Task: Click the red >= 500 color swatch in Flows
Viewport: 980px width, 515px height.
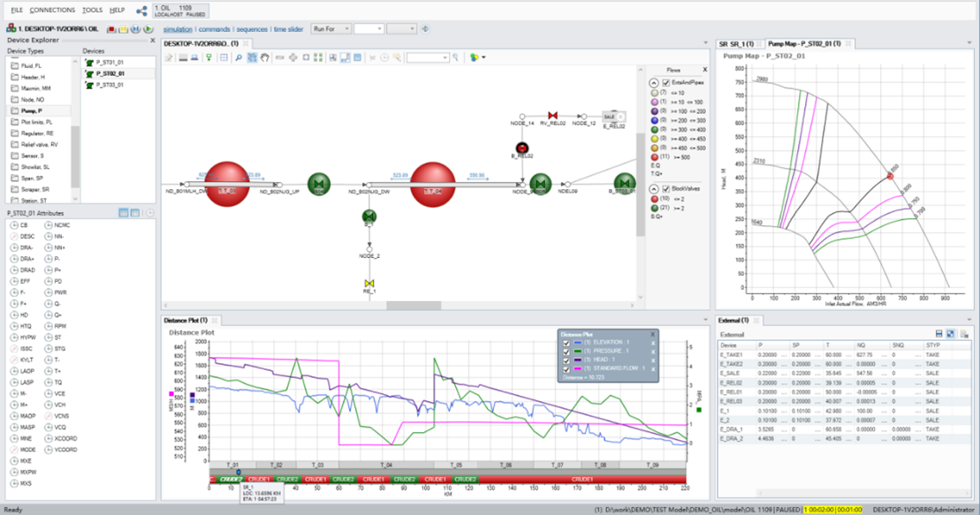Action: pyautogui.click(x=655, y=157)
